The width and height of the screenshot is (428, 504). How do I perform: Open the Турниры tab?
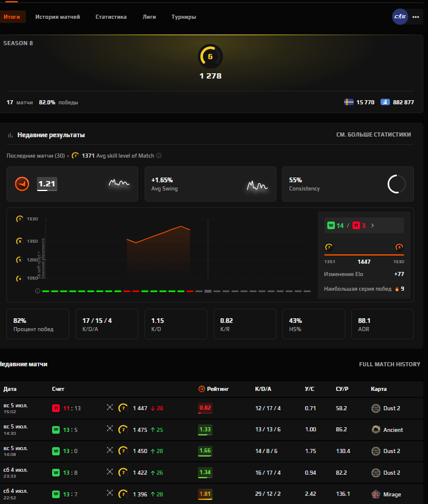(184, 17)
